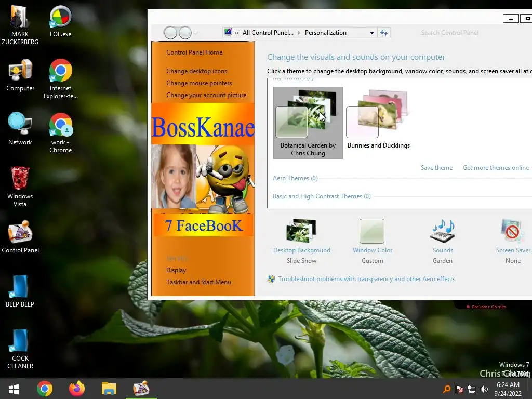Expand the address bar history dropdown

click(372, 33)
